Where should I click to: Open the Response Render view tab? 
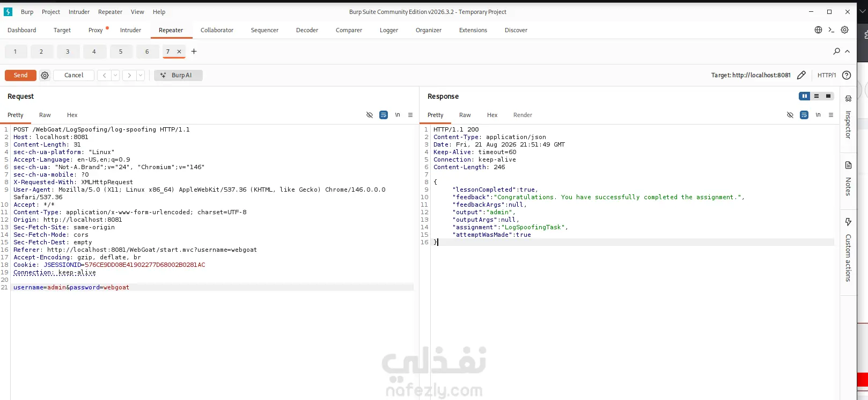pyautogui.click(x=523, y=115)
